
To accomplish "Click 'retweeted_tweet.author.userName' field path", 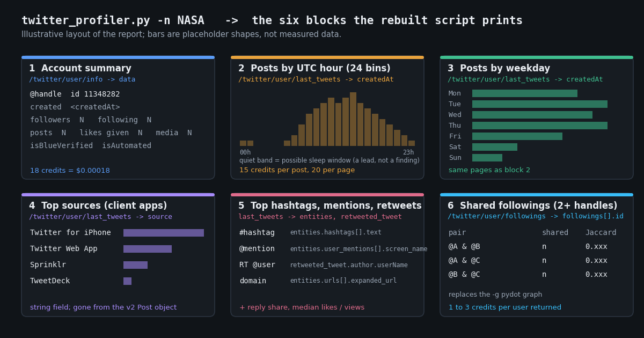I will coord(349,265).
